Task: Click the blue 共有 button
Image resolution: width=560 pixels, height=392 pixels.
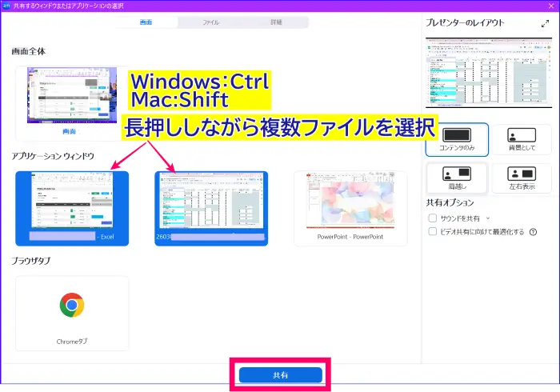Action: tap(280, 375)
